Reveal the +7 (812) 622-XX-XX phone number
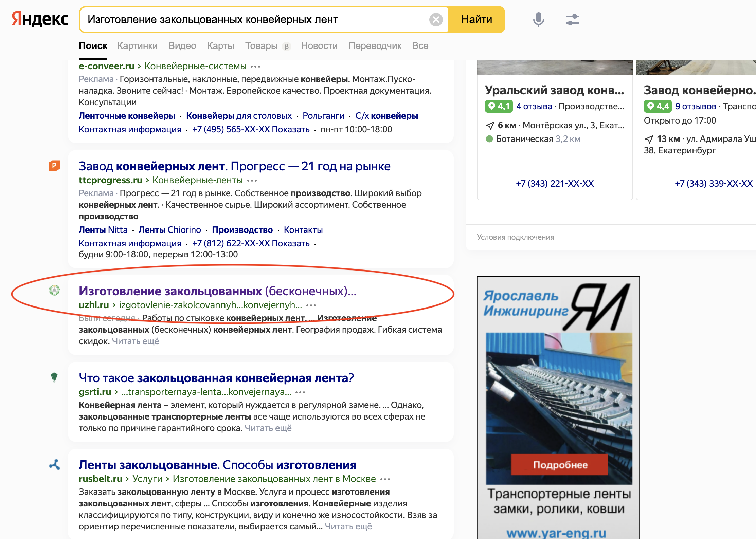 (x=290, y=243)
